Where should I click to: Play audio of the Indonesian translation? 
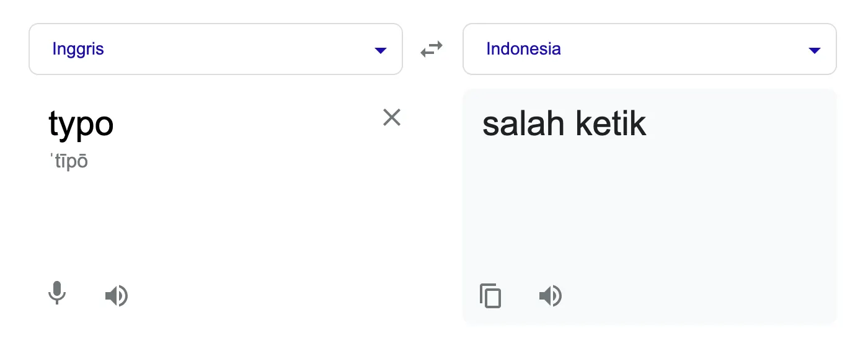[551, 296]
